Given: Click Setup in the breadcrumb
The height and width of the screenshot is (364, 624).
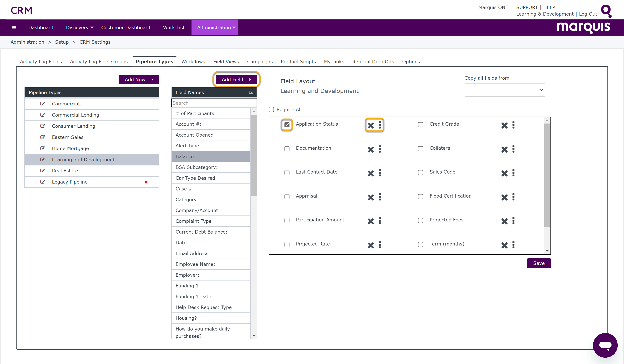Looking at the screenshot, I should 62,42.
